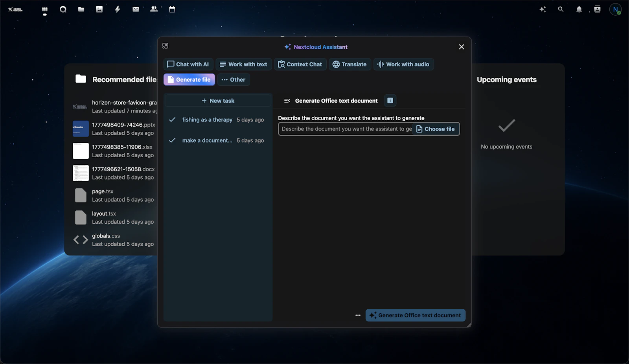This screenshot has width=629, height=364.
Task: Click the expand window icon in assistant dialog
Action: pyautogui.click(x=166, y=46)
